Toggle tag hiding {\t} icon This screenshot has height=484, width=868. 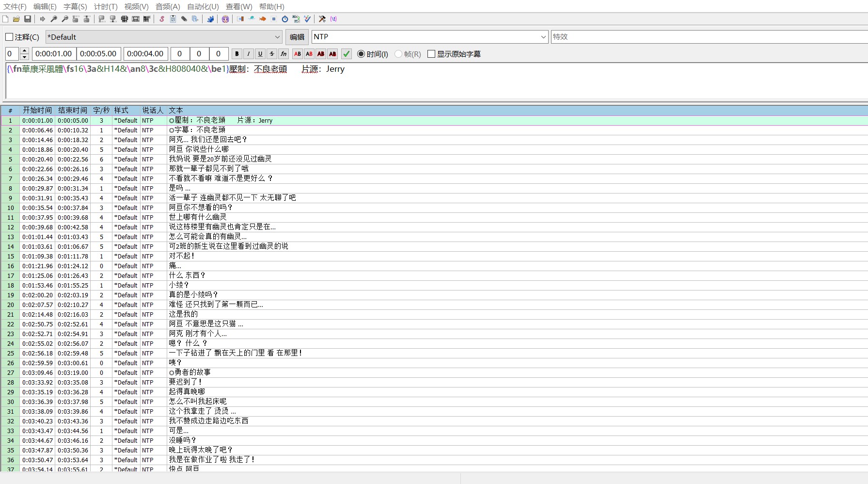(x=333, y=19)
